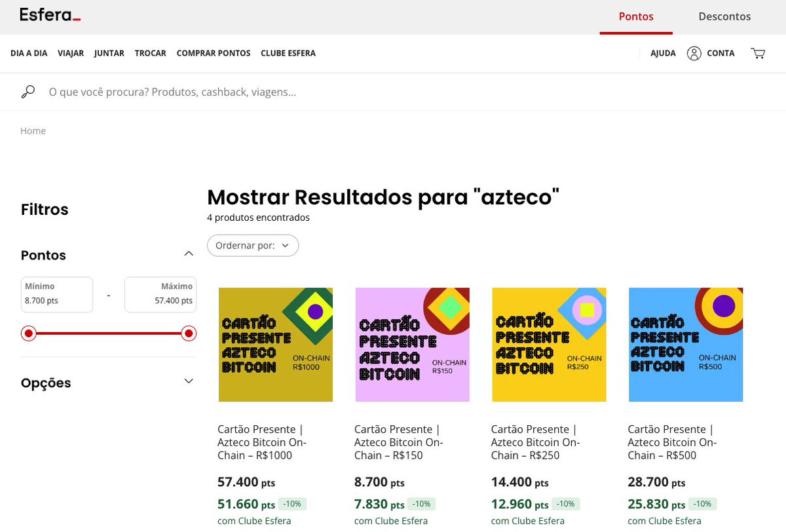The width and height of the screenshot is (786, 532).
Task: Click the Home breadcrumb link
Action: point(33,130)
